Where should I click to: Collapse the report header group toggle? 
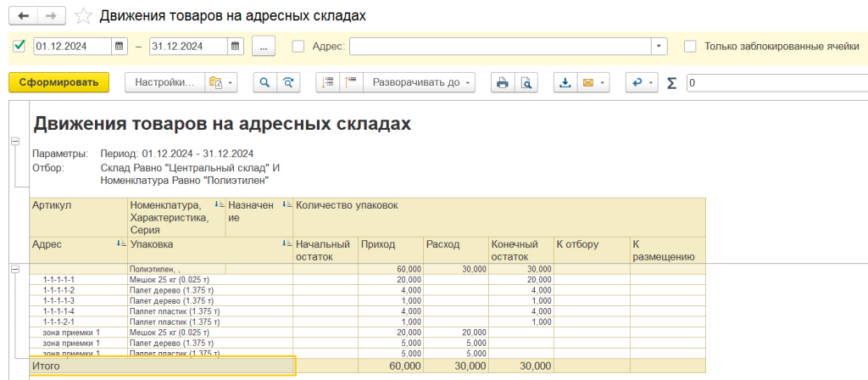(15, 142)
